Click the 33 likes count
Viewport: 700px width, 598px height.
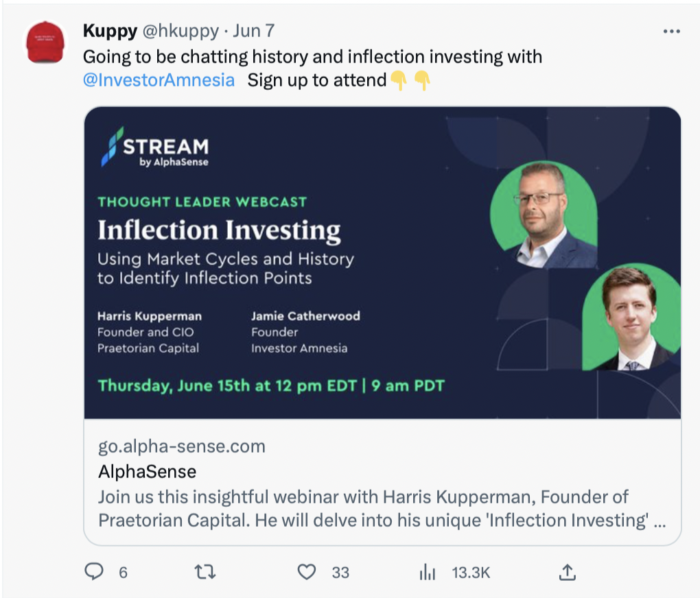click(340, 572)
